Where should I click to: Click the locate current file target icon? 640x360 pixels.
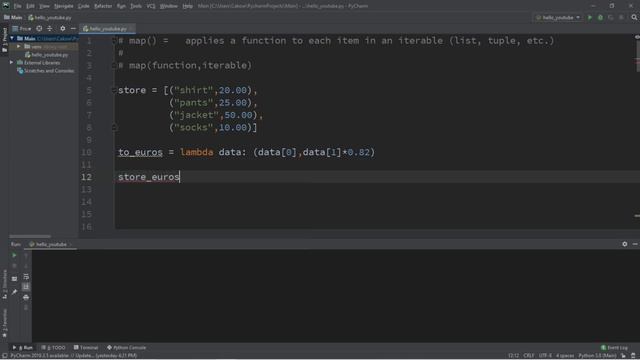tap(39, 29)
